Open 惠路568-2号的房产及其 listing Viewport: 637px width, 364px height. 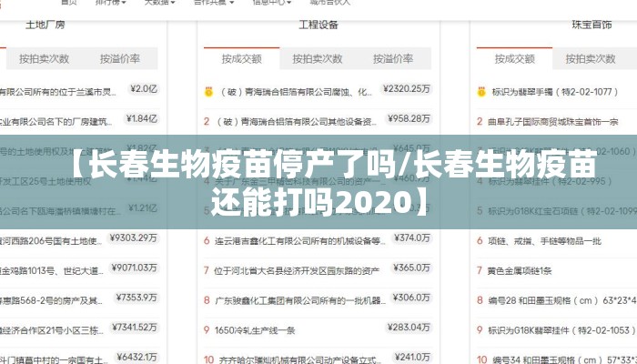click(51, 300)
